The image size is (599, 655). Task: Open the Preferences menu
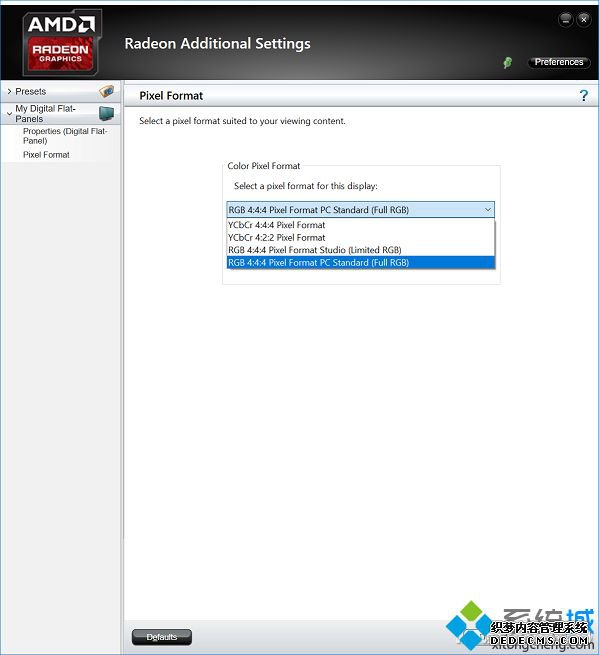(x=559, y=62)
